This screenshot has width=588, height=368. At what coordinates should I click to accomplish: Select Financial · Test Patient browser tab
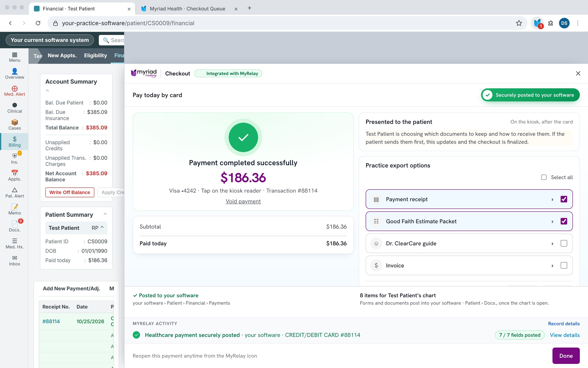pyautogui.click(x=82, y=9)
